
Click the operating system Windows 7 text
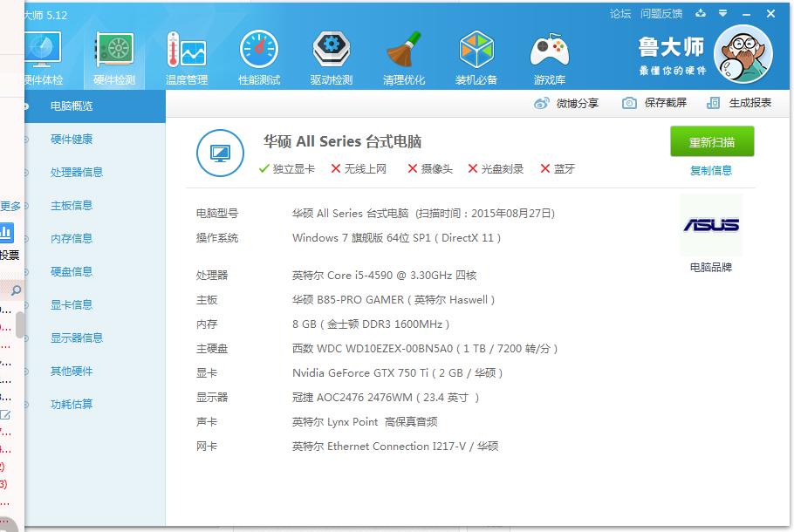[x=396, y=238]
